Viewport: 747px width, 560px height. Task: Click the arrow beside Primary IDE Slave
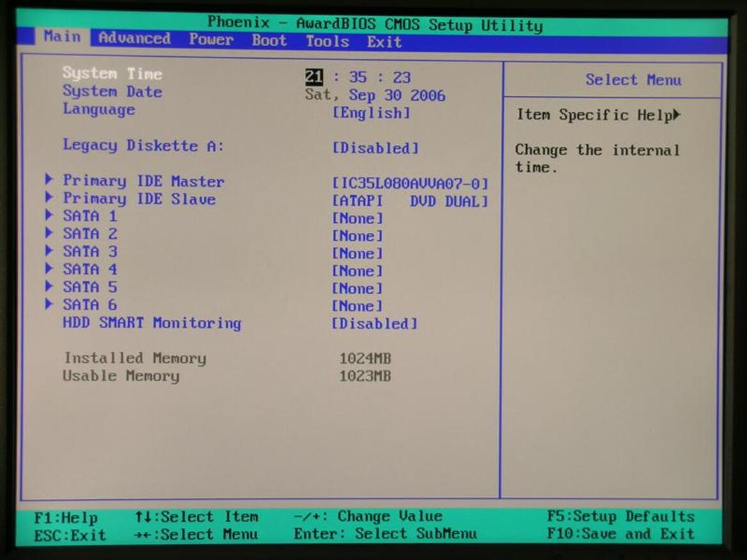(49, 197)
